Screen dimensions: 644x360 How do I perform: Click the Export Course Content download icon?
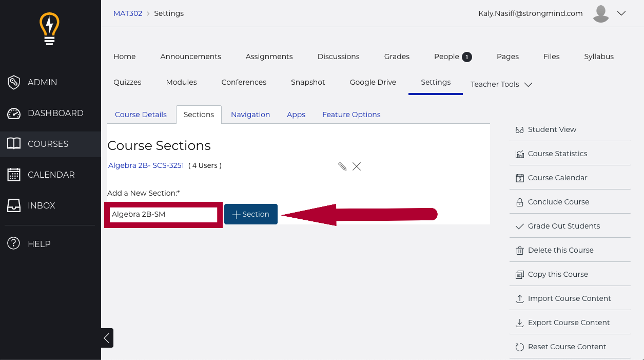(519, 323)
